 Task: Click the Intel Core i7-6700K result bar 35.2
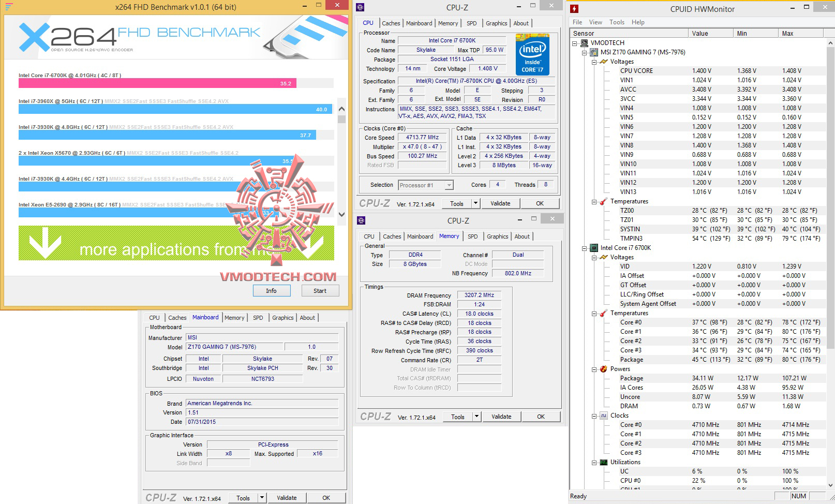pyautogui.click(x=157, y=83)
